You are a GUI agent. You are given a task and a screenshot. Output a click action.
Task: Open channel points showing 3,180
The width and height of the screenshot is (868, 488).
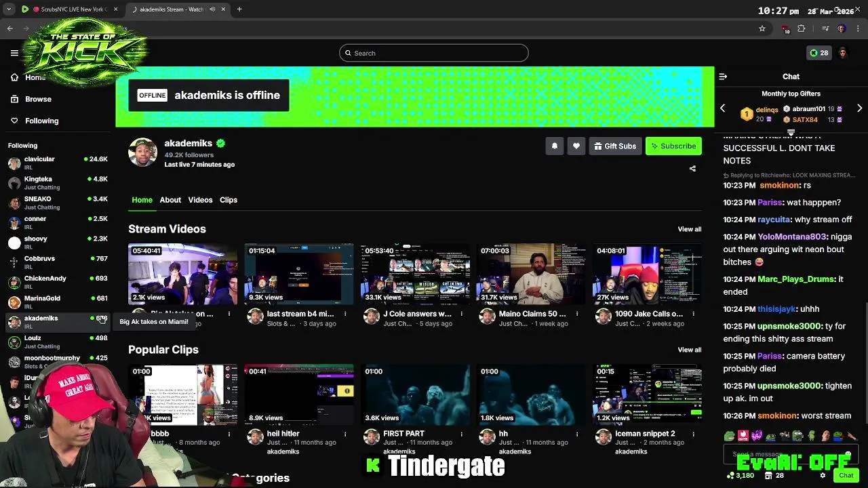pyautogui.click(x=740, y=476)
